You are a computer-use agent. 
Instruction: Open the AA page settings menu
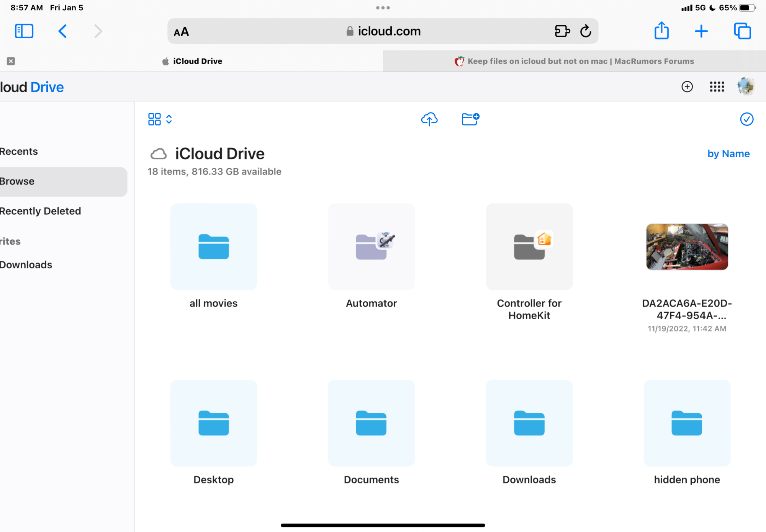[181, 32]
